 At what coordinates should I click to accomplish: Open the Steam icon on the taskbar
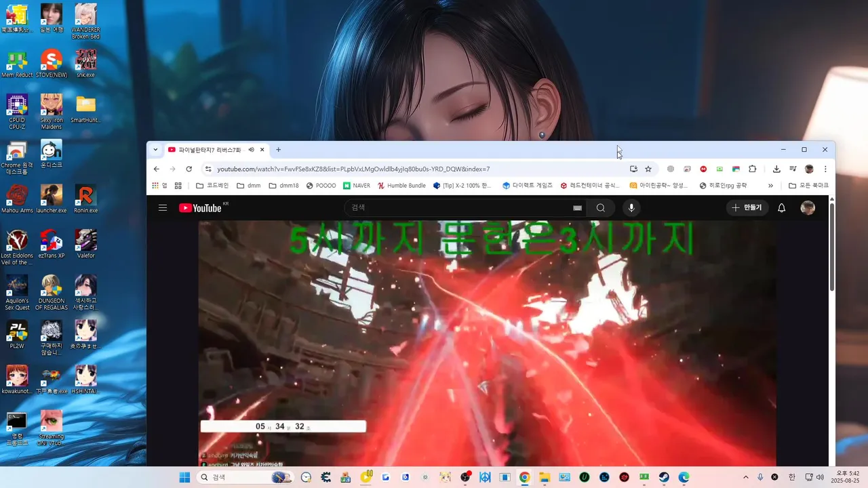pos(664,477)
